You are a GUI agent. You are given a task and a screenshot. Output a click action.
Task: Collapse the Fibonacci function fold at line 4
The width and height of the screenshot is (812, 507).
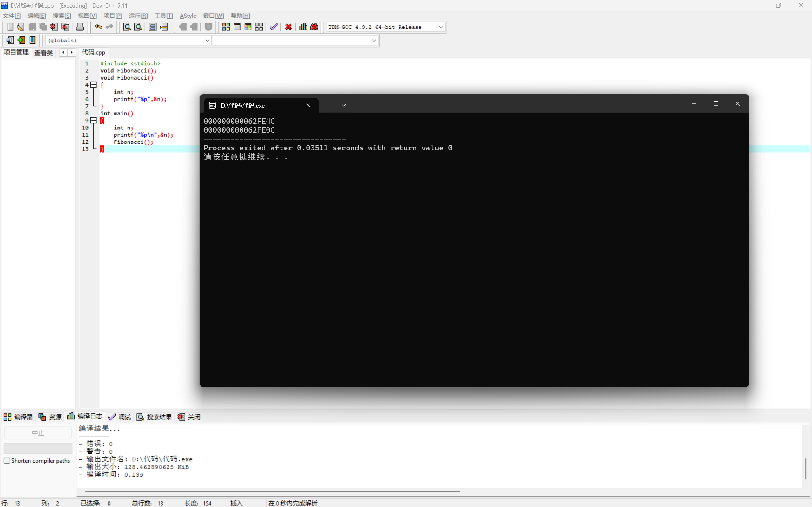[x=94, y=85]
